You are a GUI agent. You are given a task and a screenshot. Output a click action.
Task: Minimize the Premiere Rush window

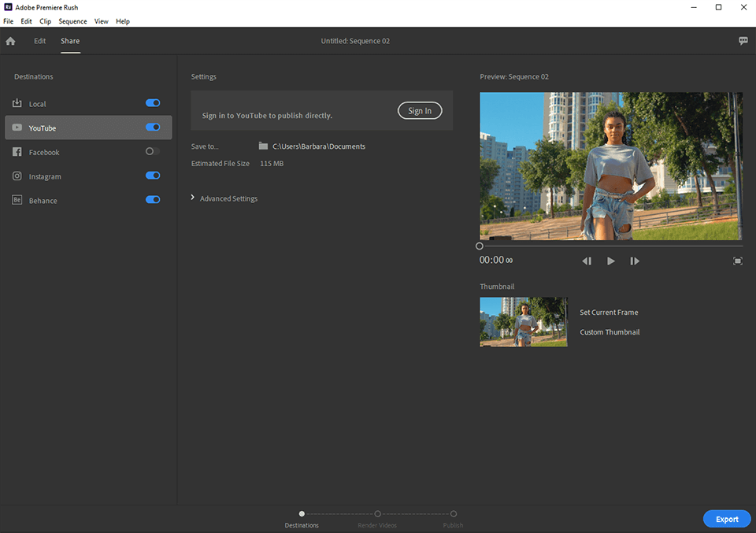694,7
